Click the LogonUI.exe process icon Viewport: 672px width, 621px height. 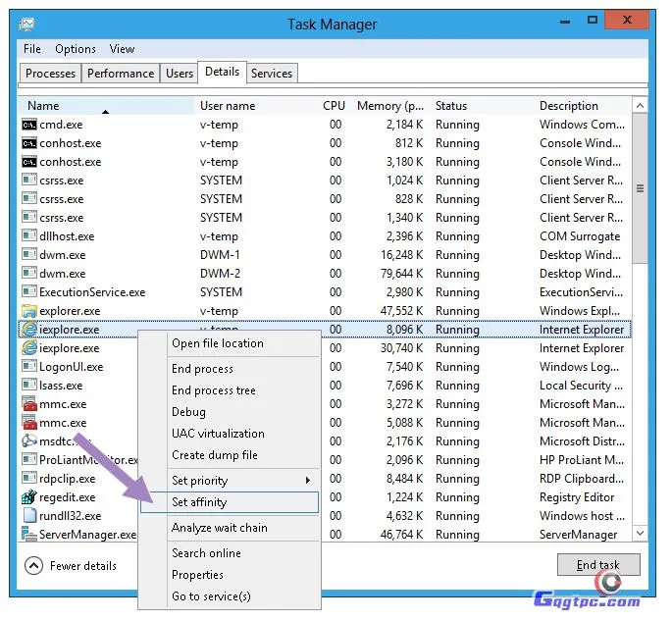[29, 367]
